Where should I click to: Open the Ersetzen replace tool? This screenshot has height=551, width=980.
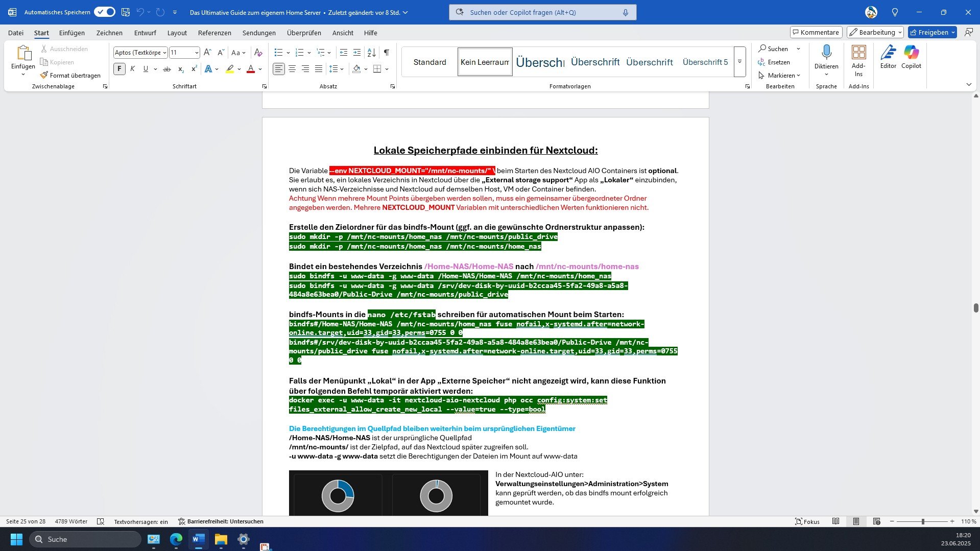(x=777, y=62)
